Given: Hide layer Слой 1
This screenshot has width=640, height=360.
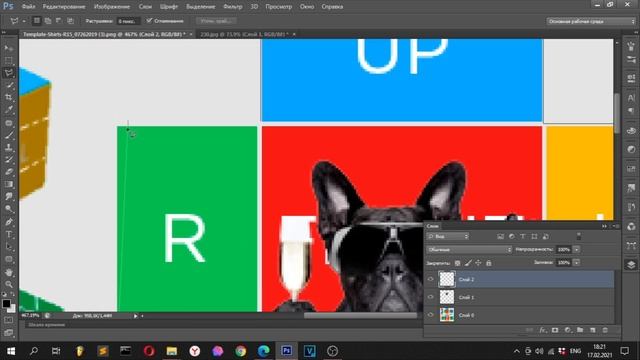Looking at the screenshot, I should coord(431,297).
